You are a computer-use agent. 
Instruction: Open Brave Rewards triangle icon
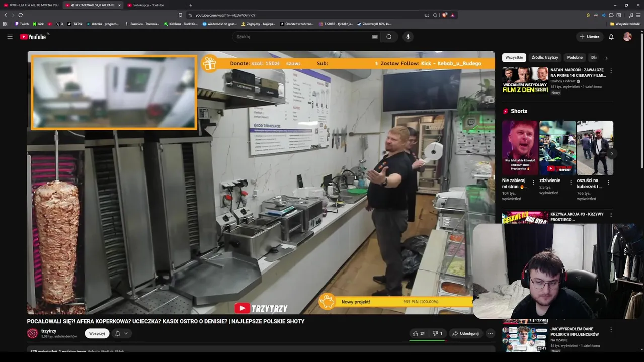pyautogui.click(x=452, y=15)
